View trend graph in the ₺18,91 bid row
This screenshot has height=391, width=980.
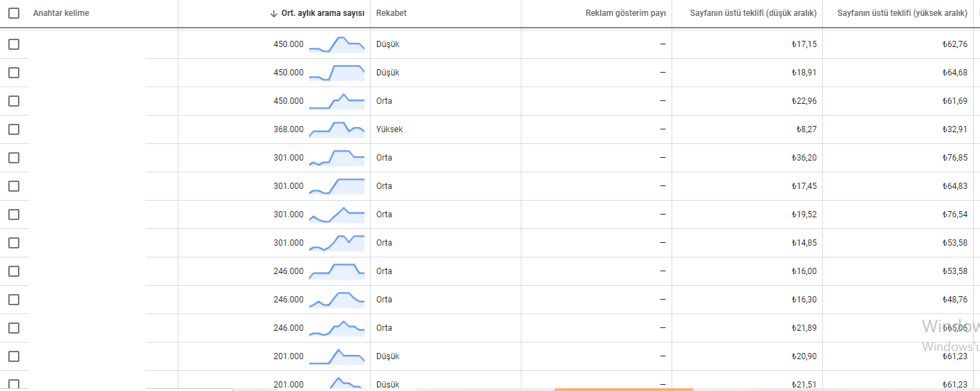coord(337,73)
